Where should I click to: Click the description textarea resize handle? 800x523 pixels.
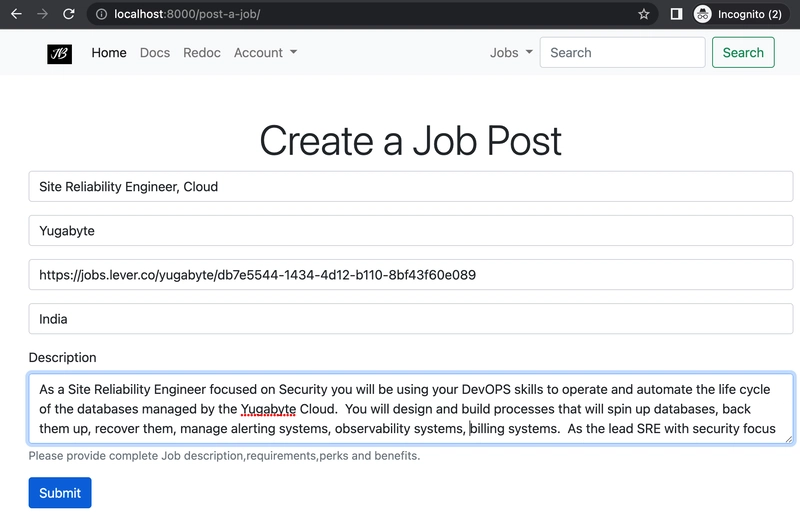click(787, 437)
